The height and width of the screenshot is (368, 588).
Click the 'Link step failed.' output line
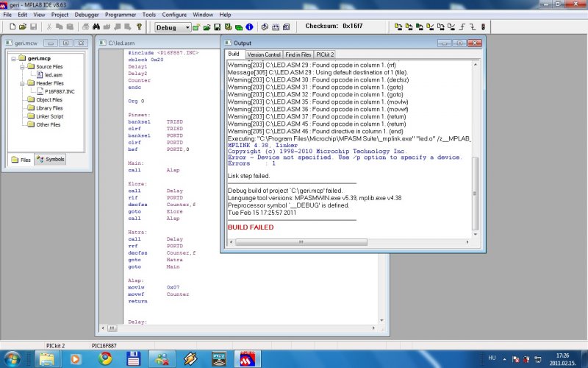pos(248,176)
